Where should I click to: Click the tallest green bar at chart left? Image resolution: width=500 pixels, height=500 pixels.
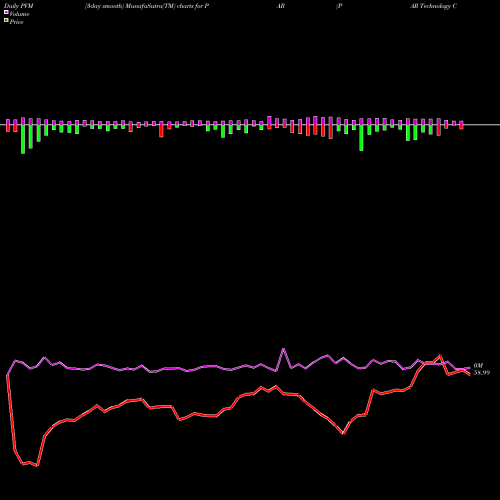[x=23, y=139]
